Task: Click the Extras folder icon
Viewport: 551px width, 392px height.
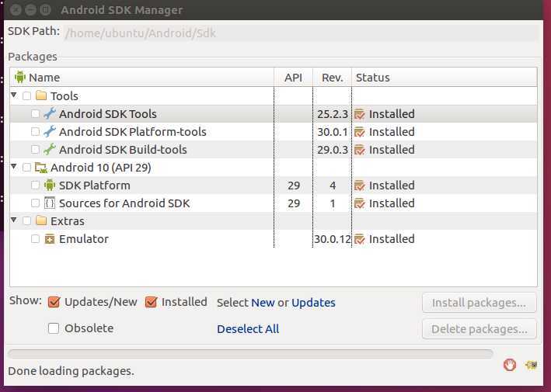Action: point(41,220)
